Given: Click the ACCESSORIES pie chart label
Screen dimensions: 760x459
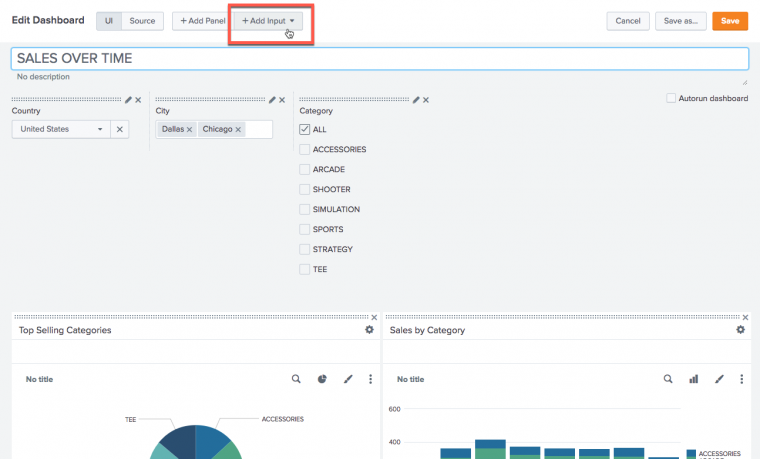Looking at the screenshot, I should pos(283,419).
